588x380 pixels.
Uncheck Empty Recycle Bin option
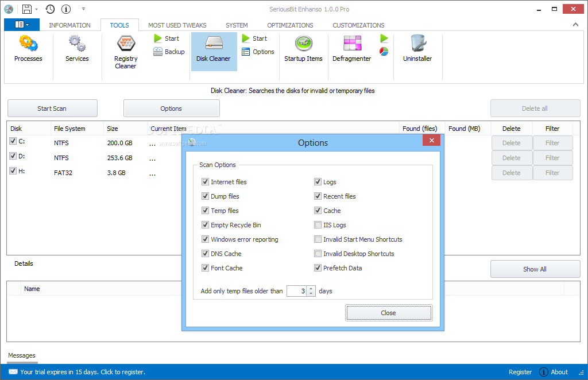point(205,225)
